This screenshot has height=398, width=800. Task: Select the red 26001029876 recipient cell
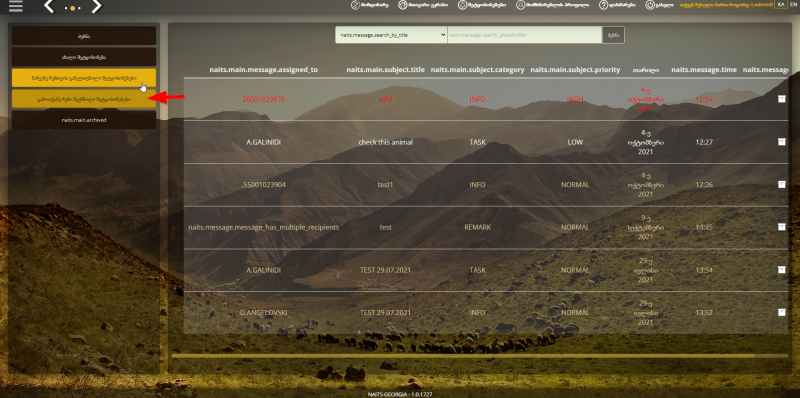pyautogui.click(x=263, y=99)
